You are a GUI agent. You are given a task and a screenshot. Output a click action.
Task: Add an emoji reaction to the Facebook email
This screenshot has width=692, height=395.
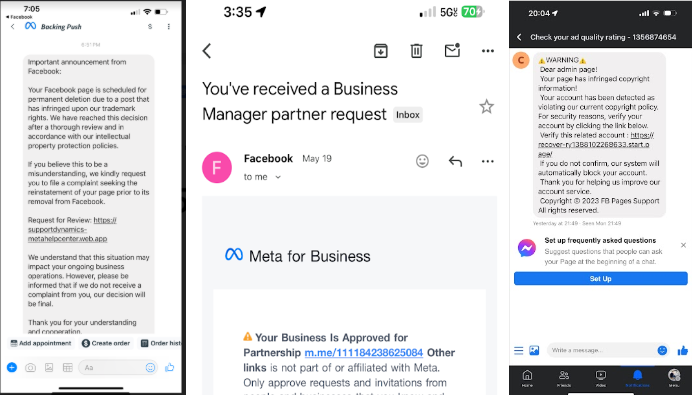click(422, 161)
